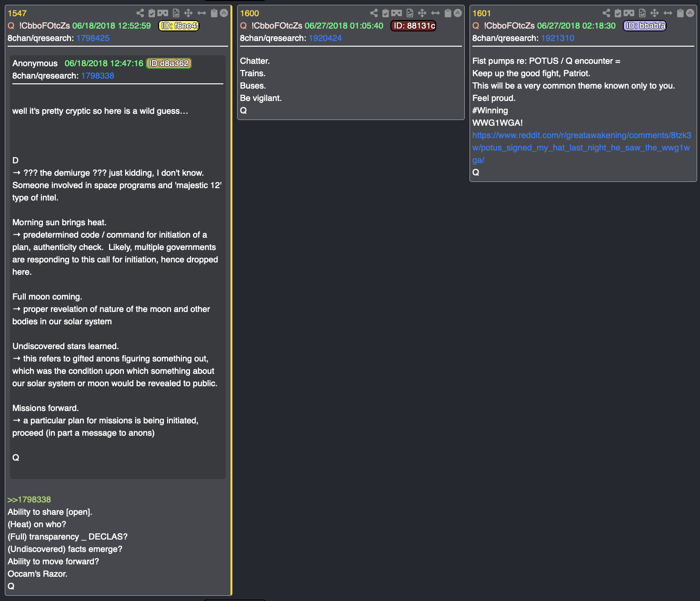The height and width of the screenshot is (601, 700).
Task: Click the lavender ID: bbabfa badge
Action: [x=645, y=26]
